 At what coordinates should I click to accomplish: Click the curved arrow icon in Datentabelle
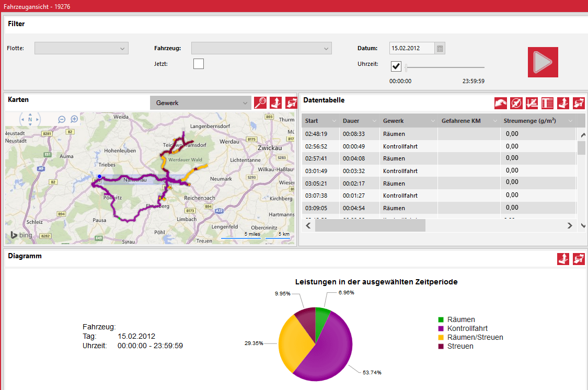coord(501,103)
